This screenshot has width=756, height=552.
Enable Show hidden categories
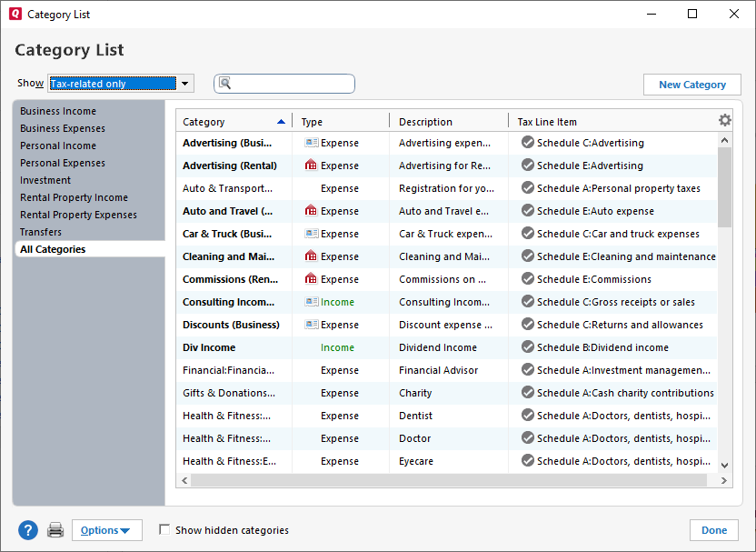click(164, 529)
